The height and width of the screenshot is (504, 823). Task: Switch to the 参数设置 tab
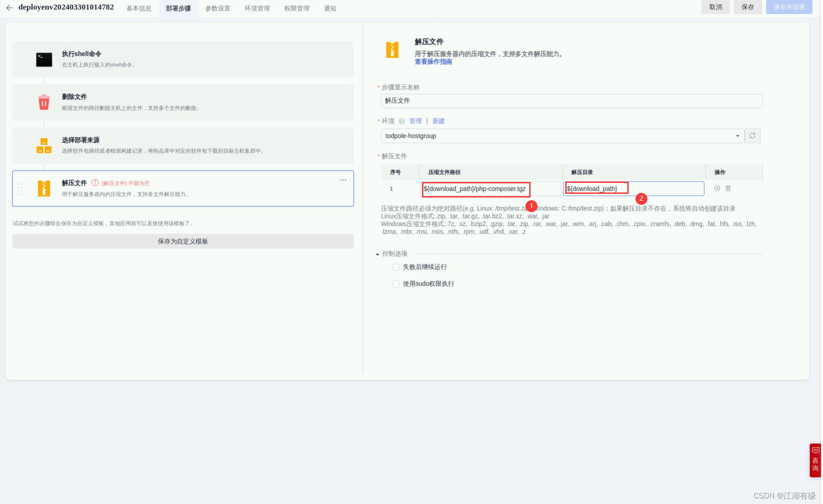(x=218, y=8)
